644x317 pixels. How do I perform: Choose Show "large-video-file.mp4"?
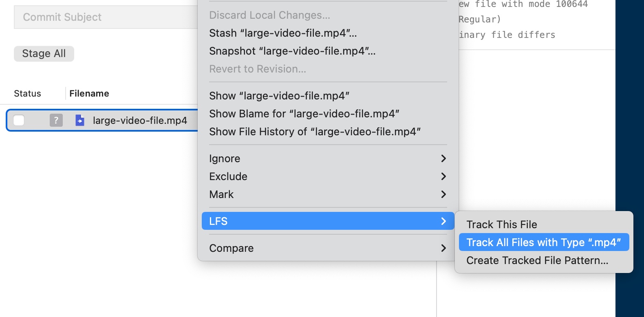[x=279, y=95]
